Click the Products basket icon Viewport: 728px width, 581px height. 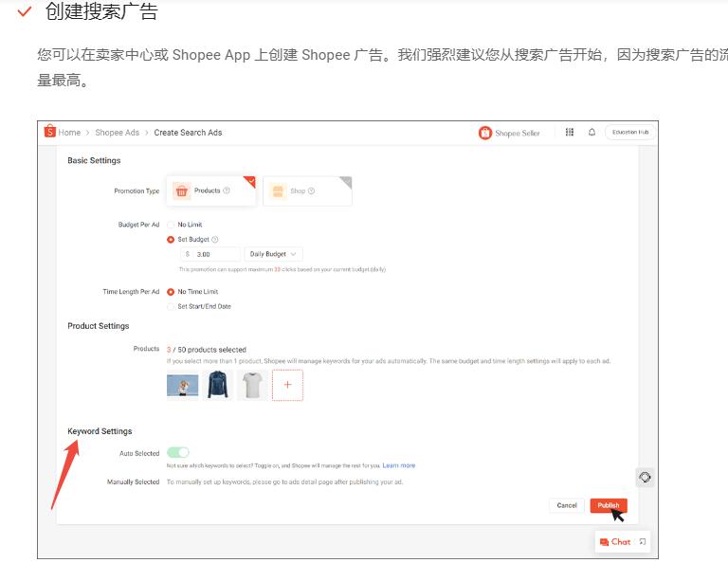pos(182,191)
